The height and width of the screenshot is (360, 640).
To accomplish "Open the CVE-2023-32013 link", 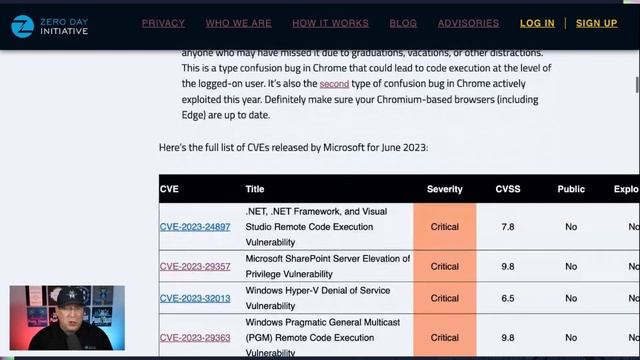I will 195,298.
